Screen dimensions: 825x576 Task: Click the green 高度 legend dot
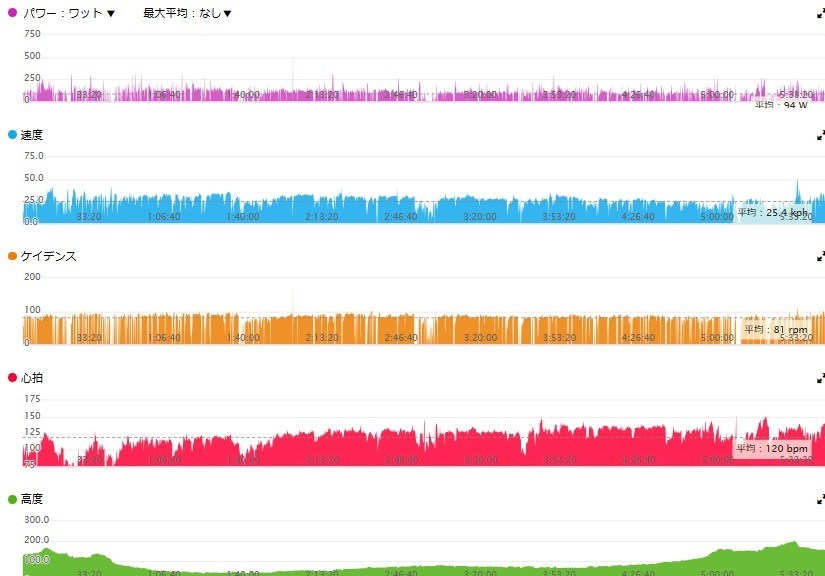(13, 499)
